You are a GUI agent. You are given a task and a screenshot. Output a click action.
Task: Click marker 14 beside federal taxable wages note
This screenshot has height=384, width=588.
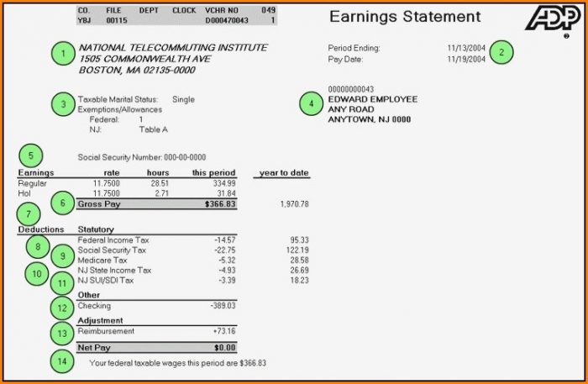click(x=61, y=360)
